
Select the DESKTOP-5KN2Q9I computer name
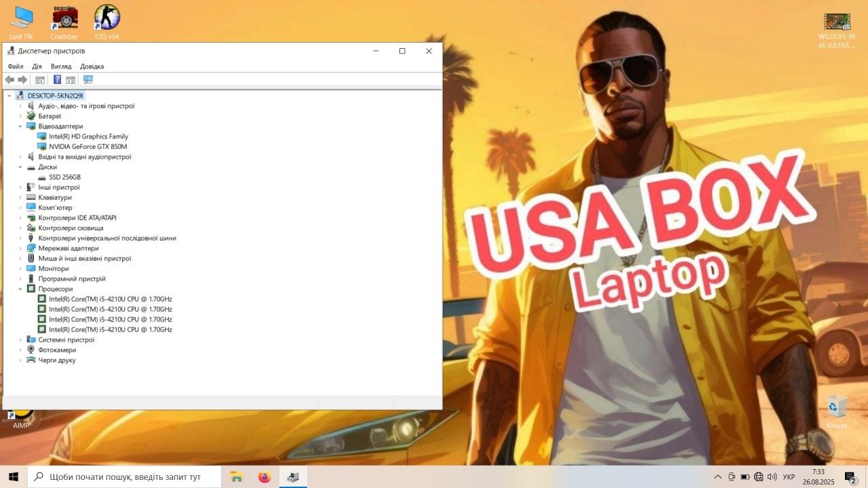56,96
